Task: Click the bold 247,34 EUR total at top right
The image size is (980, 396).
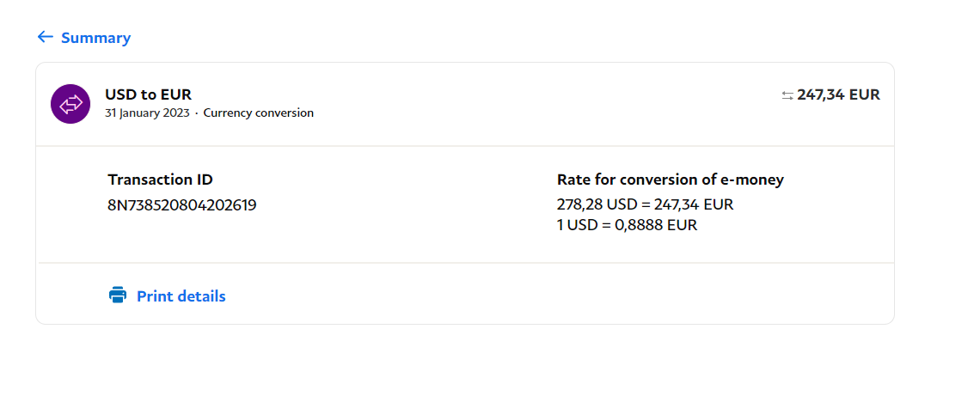Action: [x=838, y=94]
